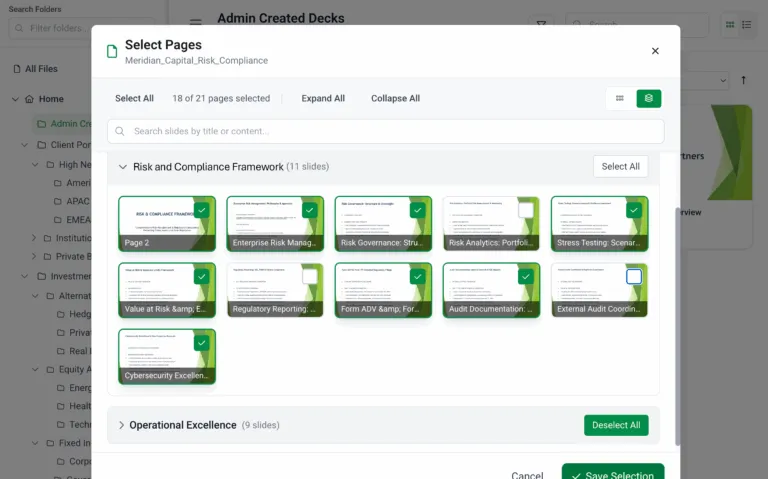Select All in Risk and Compliance section

(621, 167)
